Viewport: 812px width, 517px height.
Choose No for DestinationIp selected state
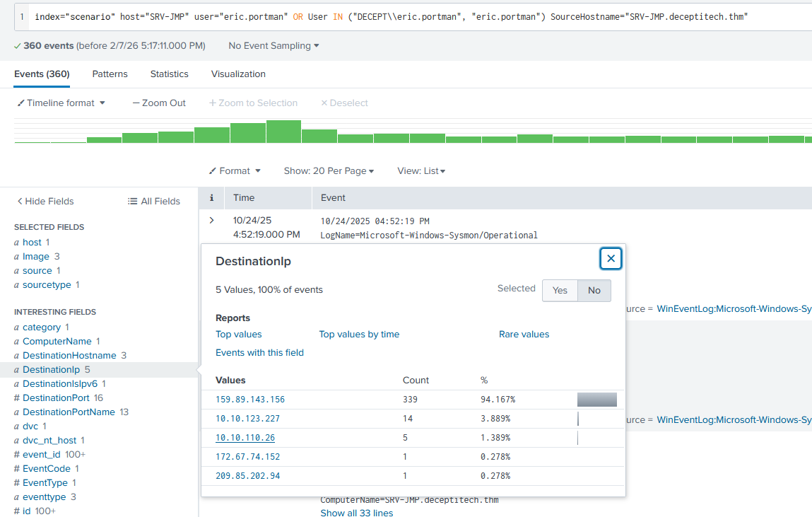point(594,291)
